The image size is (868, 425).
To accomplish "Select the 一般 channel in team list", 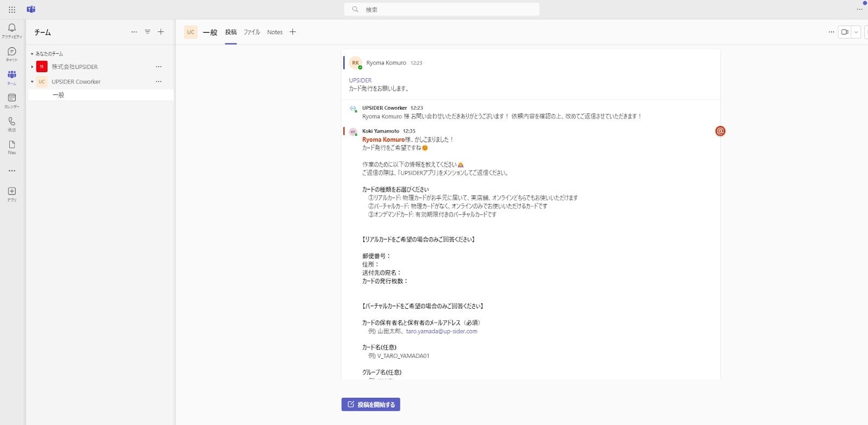I will point(101,95).
